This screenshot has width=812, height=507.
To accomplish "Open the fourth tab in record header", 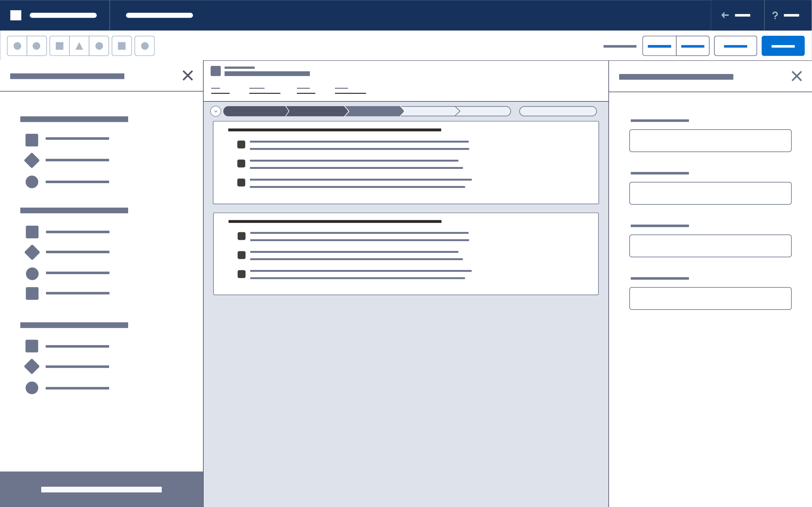I will pos(350,91).
